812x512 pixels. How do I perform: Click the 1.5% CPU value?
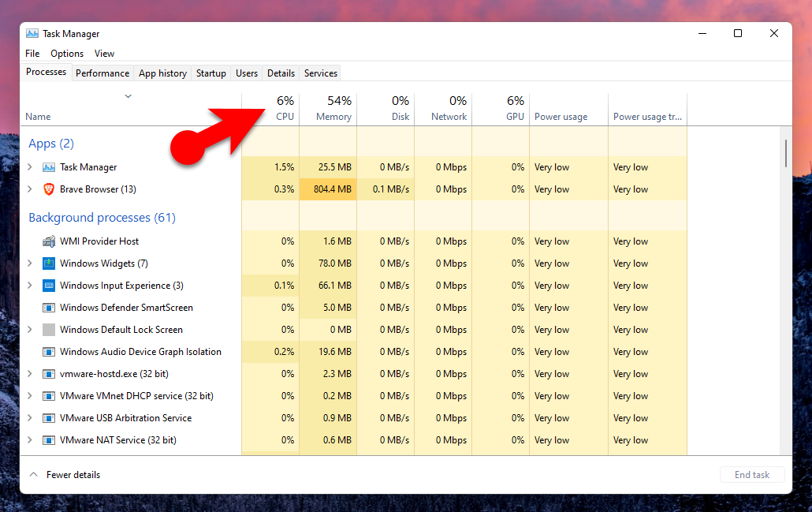coord(285,167)
